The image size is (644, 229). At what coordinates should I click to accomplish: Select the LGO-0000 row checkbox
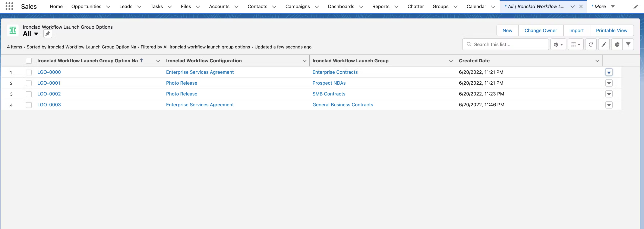click(x=29, y=72)
